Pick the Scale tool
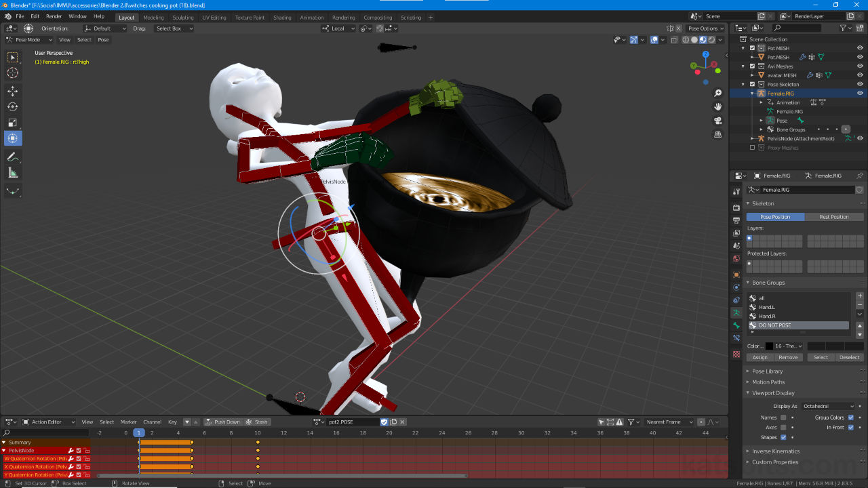The width and height of the screenshot is (868, 488). tap(13, 123)
